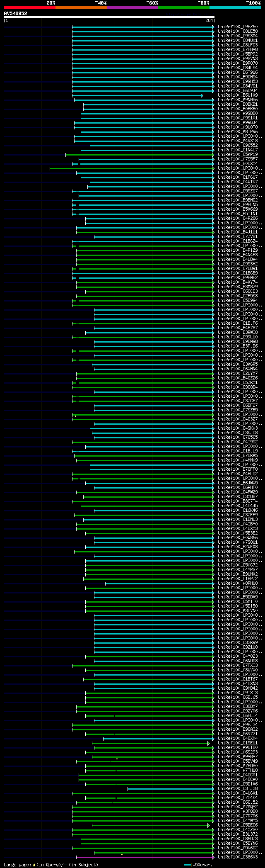
Task: Select the UniRef100_Q16K46 label
Action: click(238, 511)
